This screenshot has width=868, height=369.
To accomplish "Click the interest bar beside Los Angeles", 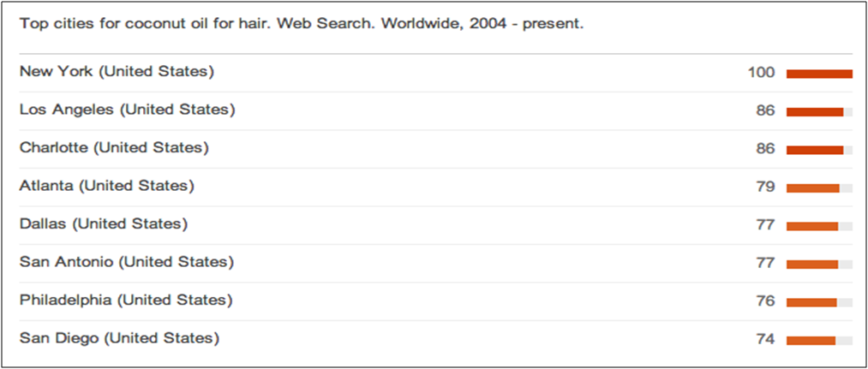I will click(815, 111).
